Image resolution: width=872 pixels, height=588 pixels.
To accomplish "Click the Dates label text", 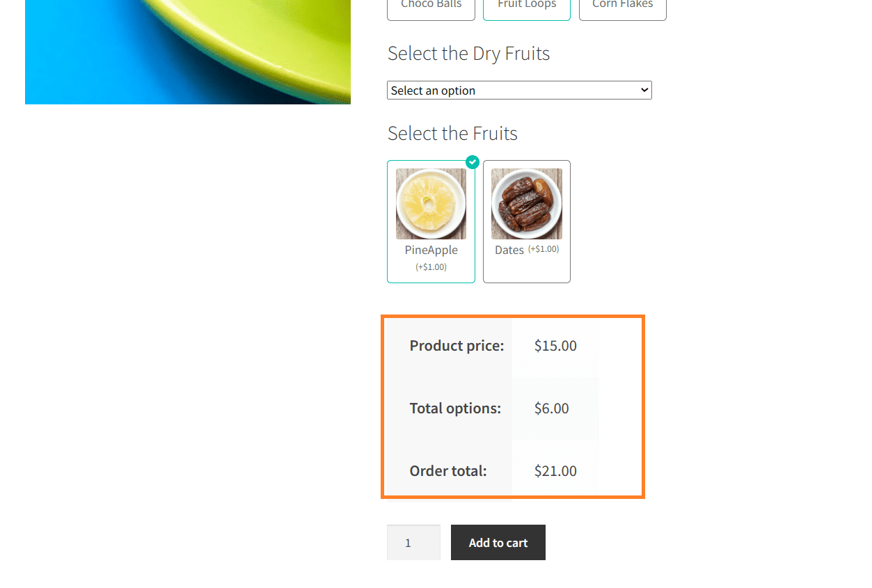I will [x=509, y=251].
